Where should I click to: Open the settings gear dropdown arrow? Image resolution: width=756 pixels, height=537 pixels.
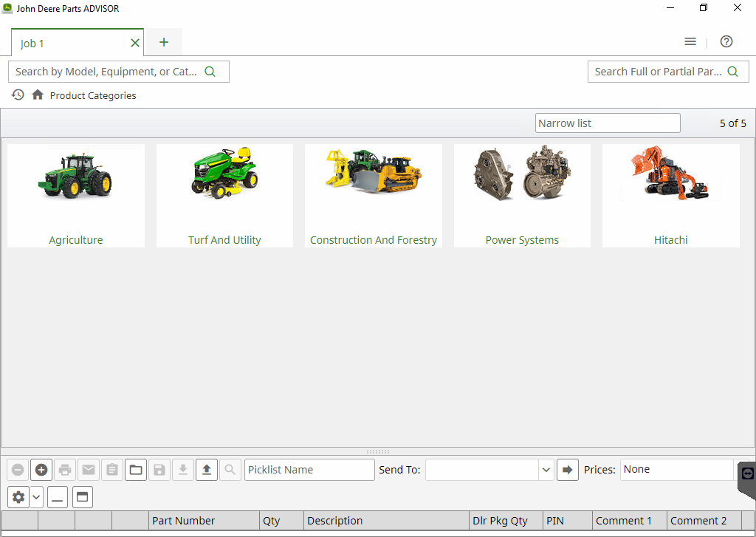pyautogui.click(x=35, y=497)
